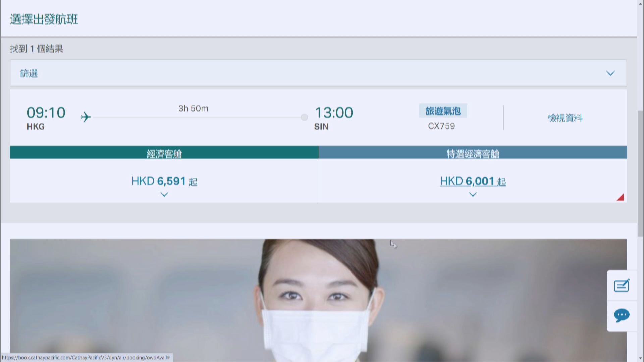The width and height of the screenshot is (644, 362).
Task: Click the scrollbar down arrow at bottom
Action: 640,358
